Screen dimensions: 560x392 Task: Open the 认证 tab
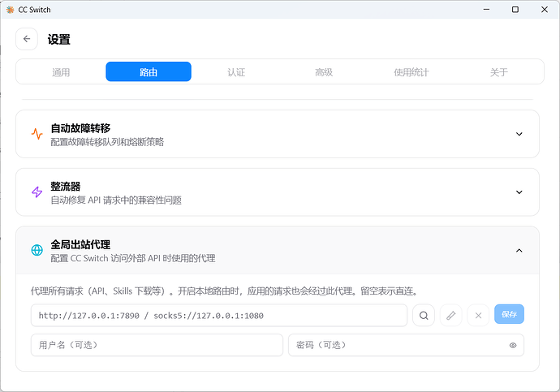click(236, 72)
